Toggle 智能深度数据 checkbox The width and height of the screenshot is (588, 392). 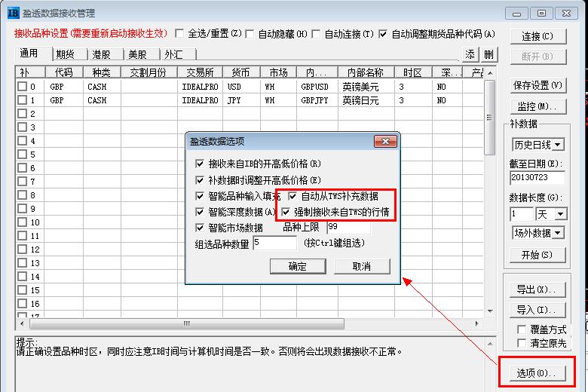(200, 212)
